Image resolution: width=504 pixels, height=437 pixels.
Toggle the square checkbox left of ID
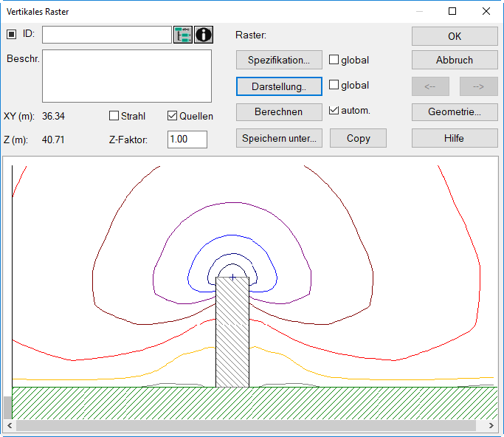coord(12,34)
